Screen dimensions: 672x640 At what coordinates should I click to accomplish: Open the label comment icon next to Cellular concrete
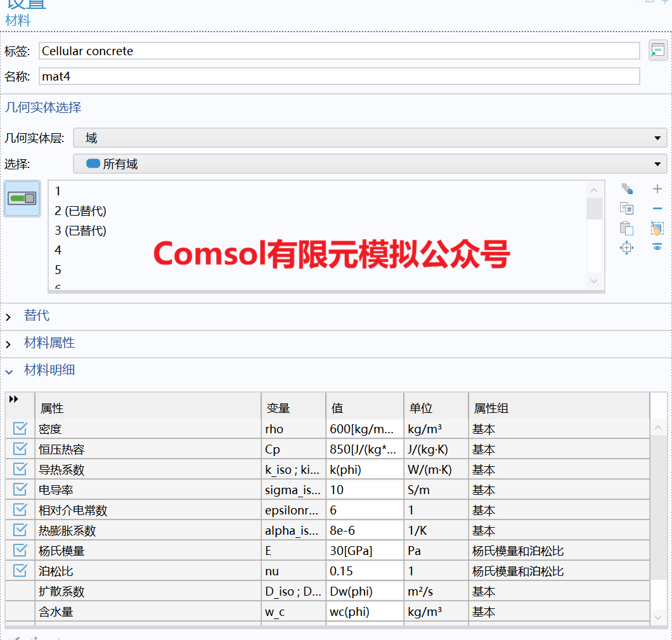[x=657, y=51]
